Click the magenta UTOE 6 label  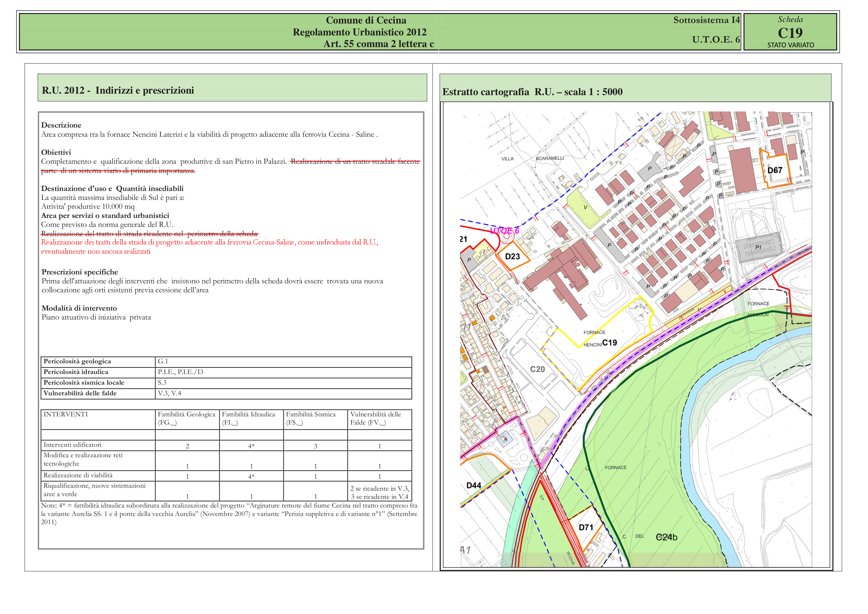pyautogui.click(x=504, y=231)
